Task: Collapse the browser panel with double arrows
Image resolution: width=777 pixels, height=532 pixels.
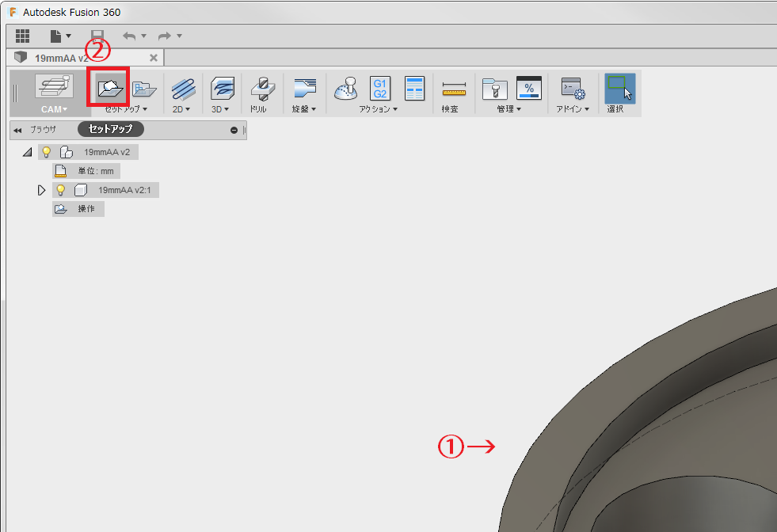Action: coord(18,131)
